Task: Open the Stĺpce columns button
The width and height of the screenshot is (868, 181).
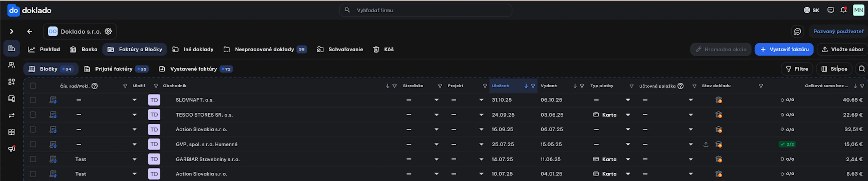Action: pos(834,69)
